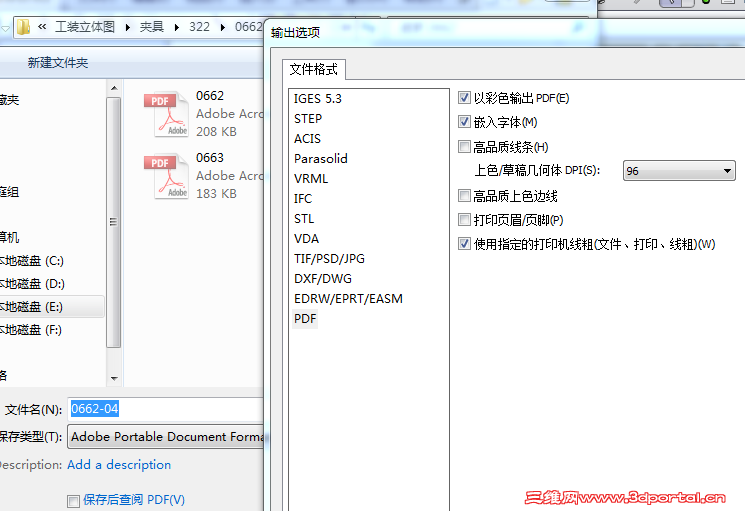This screenshot has height=511, width=745.
Task: Click 新建文件夹 button
Action: coord(58,63)
